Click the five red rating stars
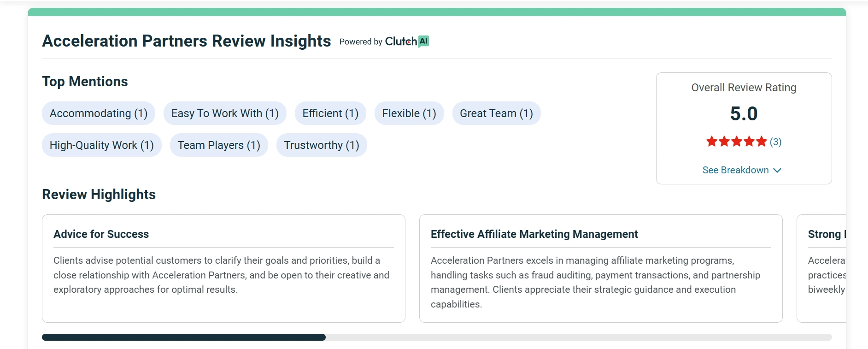The height and width of the screenshot is (349, 868). [736, 142]
